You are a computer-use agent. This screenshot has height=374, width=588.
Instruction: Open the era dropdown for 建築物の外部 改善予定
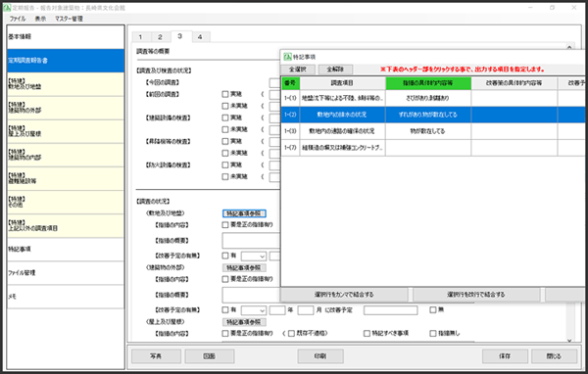pos(254,310)
